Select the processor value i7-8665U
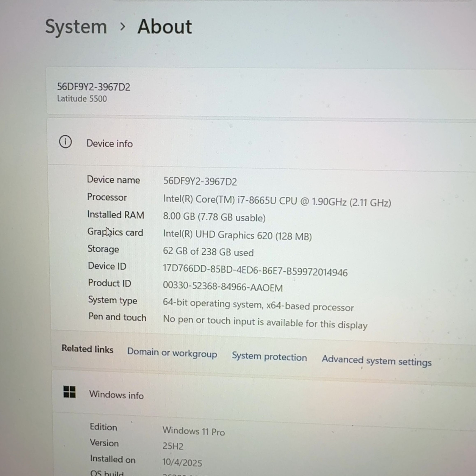The image size is (476, 476). tap(277, 201)
